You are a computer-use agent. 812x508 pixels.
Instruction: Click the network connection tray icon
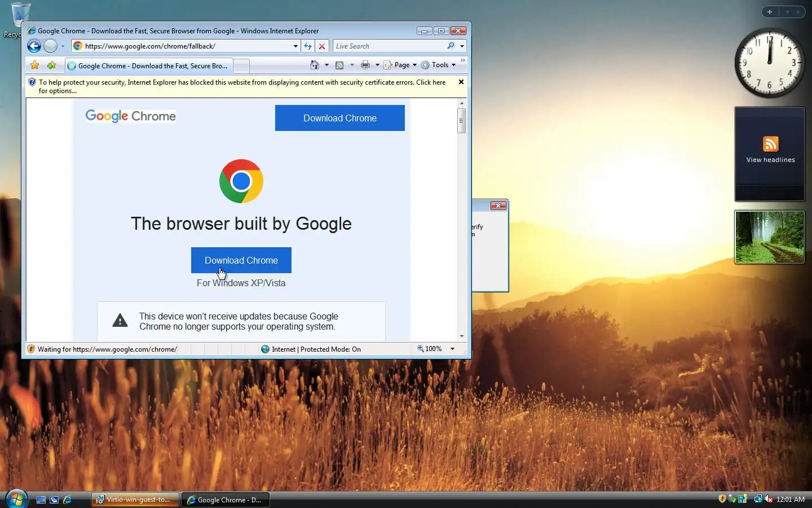tap(758, 499)
